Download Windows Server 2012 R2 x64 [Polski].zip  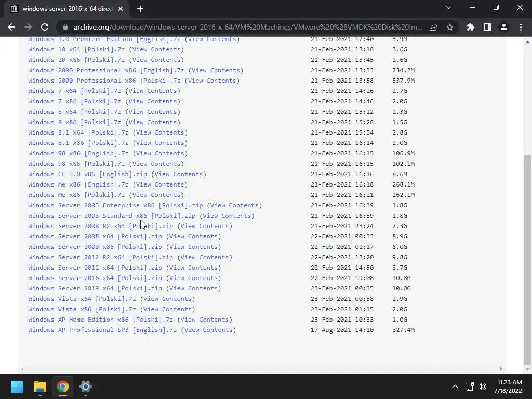point(100,257)
